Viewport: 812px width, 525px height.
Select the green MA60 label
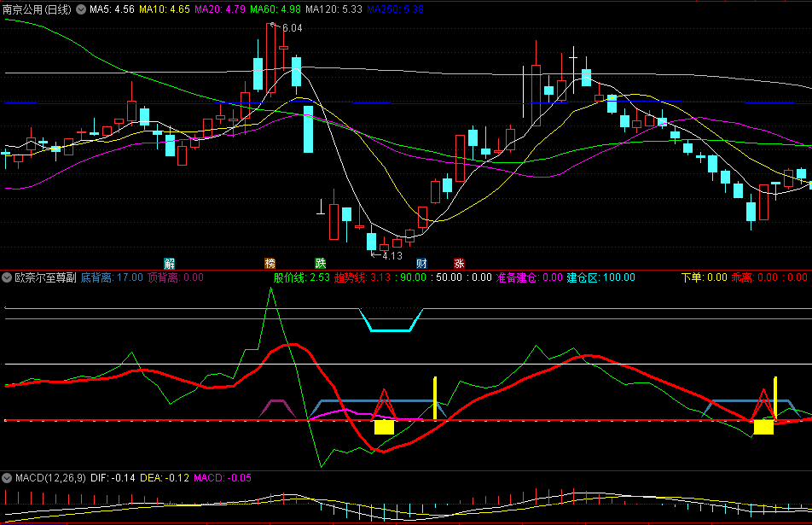276,9
